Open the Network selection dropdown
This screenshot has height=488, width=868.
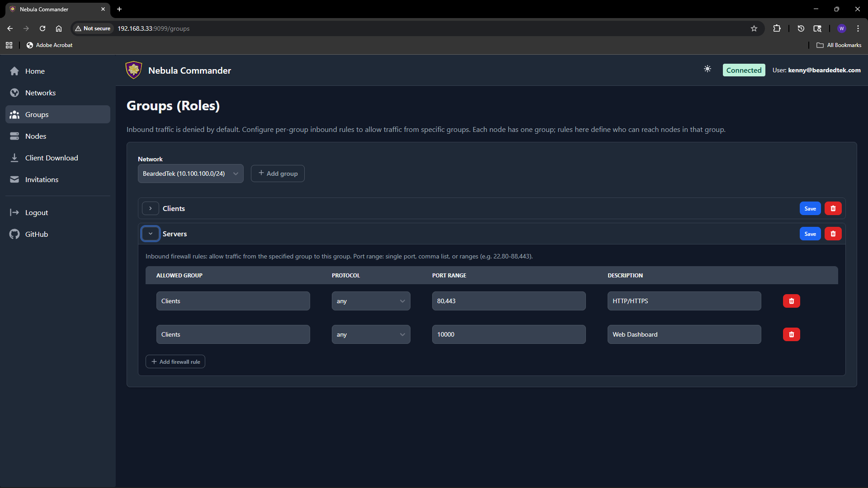[190, 173]
